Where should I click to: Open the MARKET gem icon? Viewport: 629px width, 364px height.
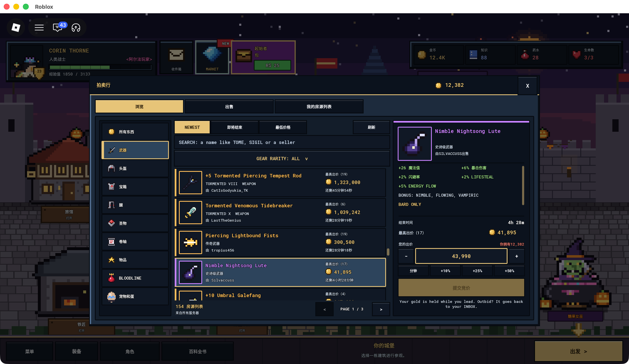pos(212,58)
